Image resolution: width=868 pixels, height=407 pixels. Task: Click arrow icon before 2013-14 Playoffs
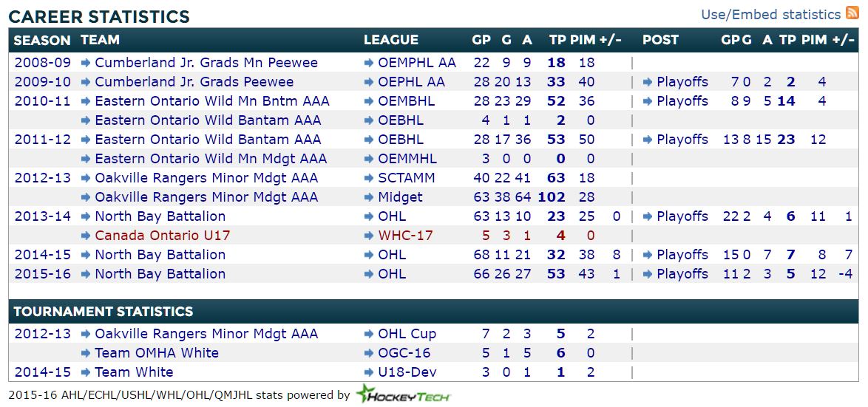pos(648,216)
